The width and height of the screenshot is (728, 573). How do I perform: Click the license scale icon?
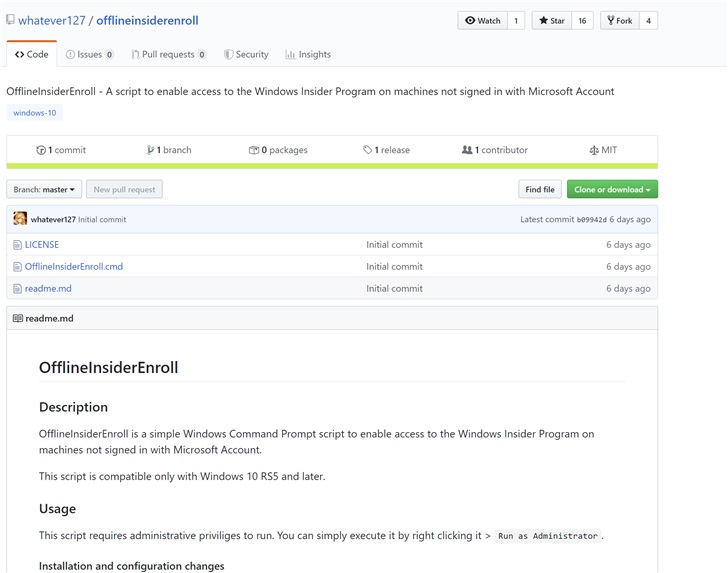coord(594,150)
